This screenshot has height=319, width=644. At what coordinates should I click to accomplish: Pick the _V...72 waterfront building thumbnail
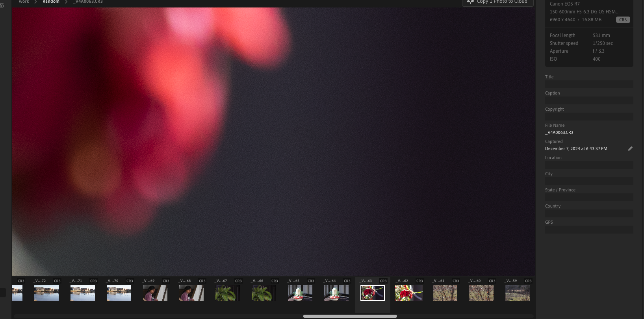point(46,293)
